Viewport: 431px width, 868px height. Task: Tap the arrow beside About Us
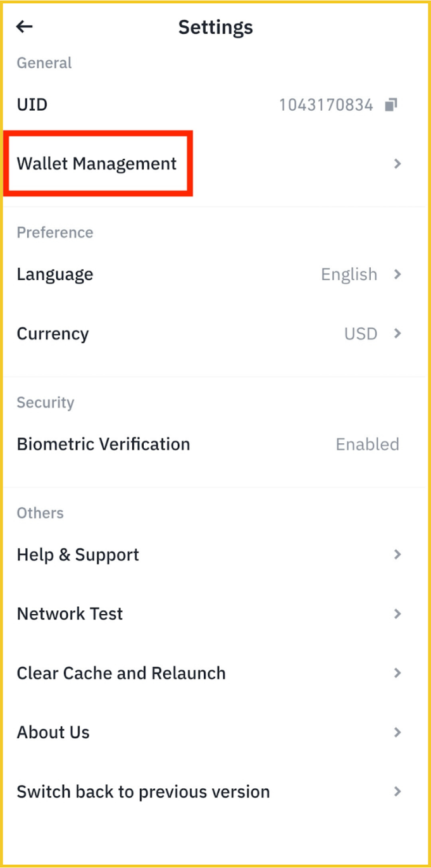[x=398, y=732]
